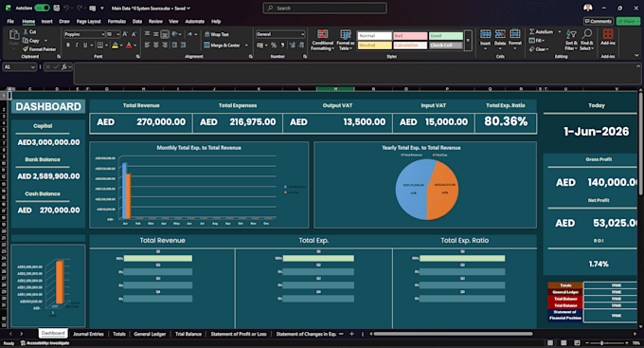Viewport: 644px width, 348px height.
Task: Switch to the Formulas ribbon tab
Action: 116,22
